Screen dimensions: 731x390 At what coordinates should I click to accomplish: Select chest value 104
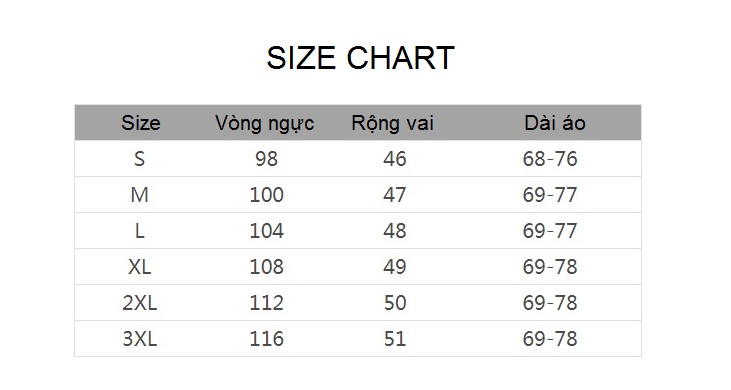(266, 231)
